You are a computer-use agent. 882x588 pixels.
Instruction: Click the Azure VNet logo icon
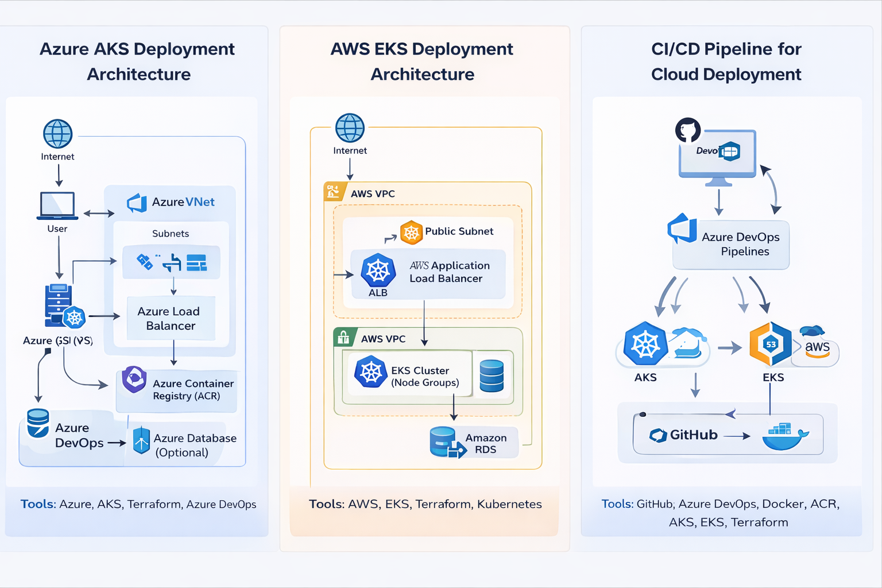point(137,203)
